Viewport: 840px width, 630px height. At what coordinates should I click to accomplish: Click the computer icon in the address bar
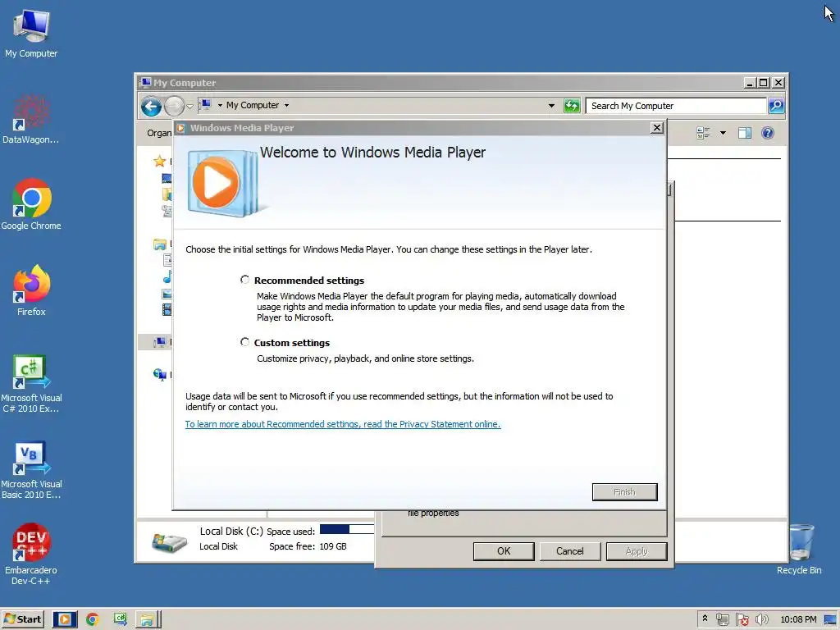point(206,104)
